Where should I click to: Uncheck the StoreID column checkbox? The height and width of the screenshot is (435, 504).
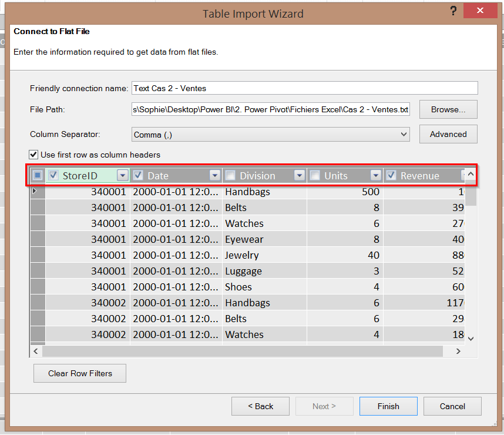(x=53, y=175)
